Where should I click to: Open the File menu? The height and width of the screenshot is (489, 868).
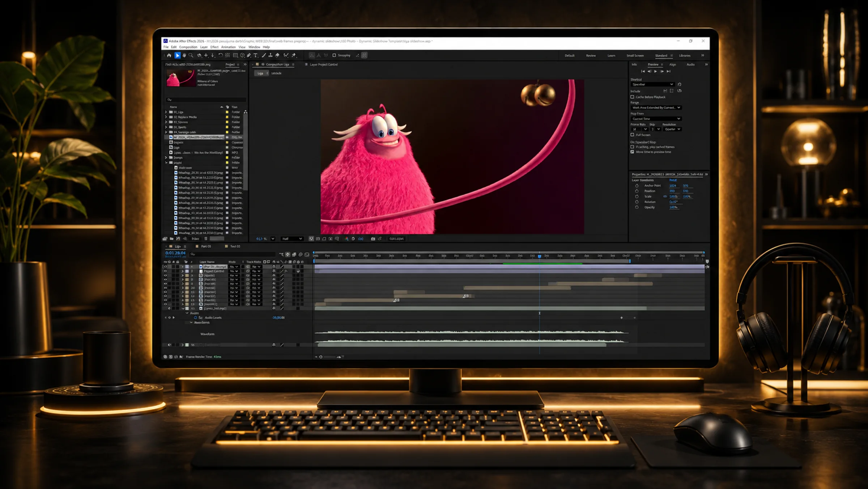166,47
